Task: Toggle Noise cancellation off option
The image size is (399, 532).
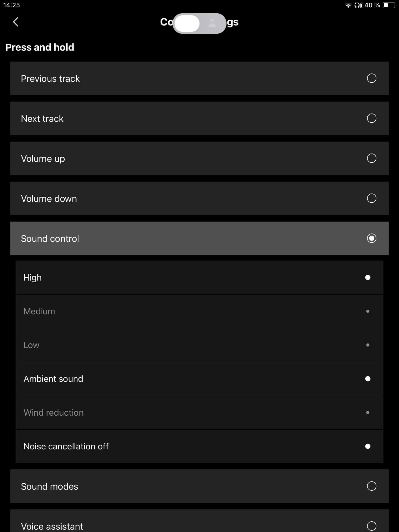Action: click(x=368, y=446)
